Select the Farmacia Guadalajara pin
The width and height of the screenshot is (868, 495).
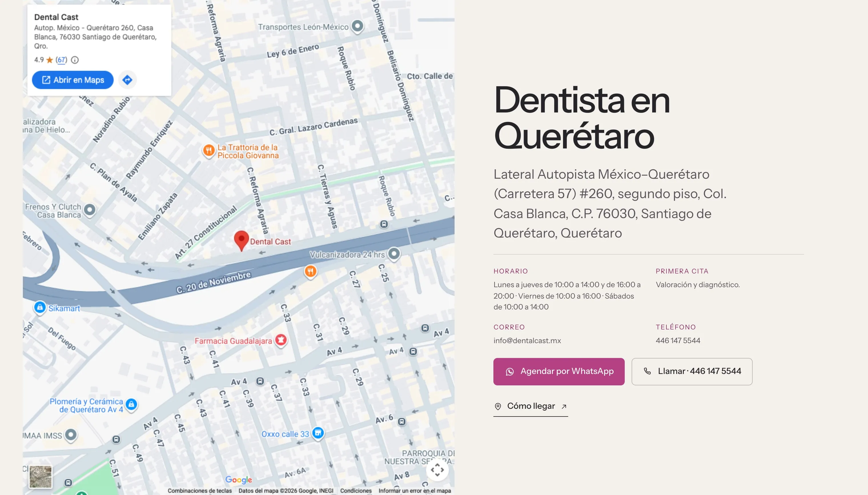(x=281, y=340)
